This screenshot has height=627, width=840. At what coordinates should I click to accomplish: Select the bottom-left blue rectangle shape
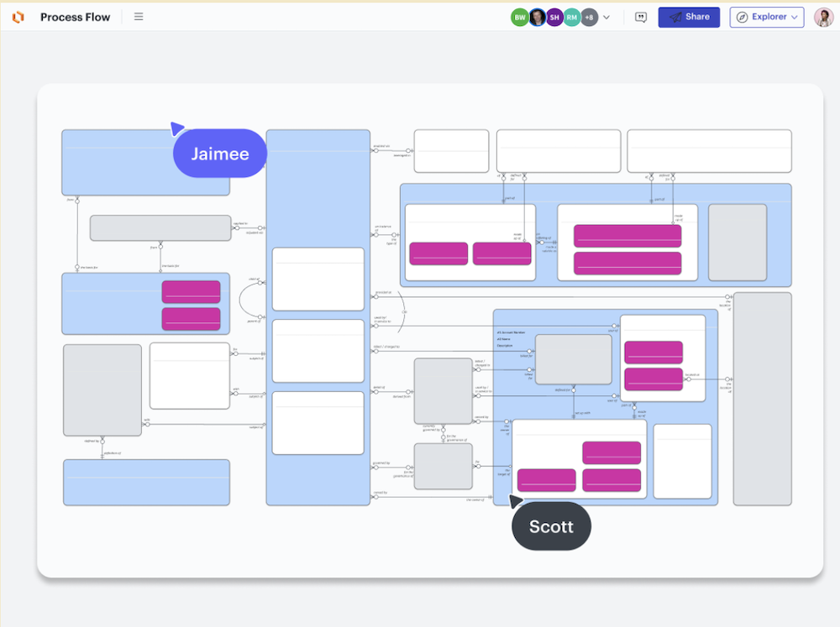[146, 482]
